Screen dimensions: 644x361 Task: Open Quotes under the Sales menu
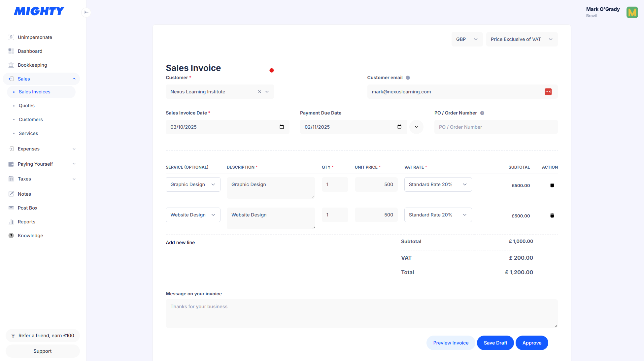click(27, 106)
